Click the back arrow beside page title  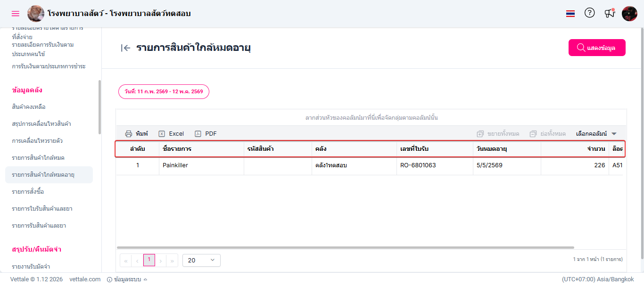125,48
